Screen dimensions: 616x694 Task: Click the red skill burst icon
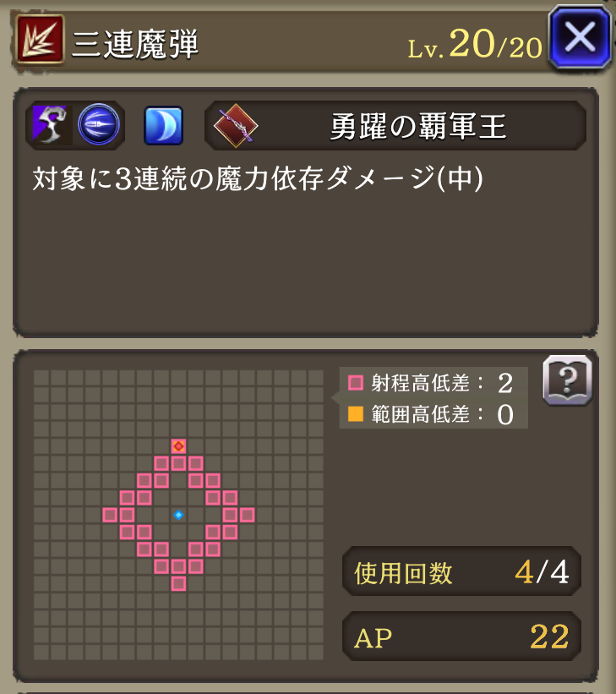[x=41, y=39]
